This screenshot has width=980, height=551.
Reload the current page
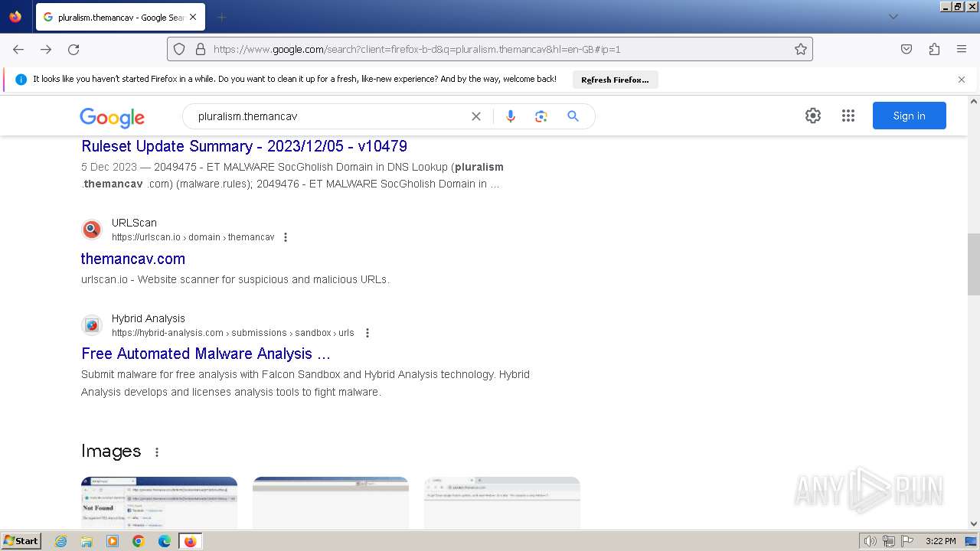[73, 49]
